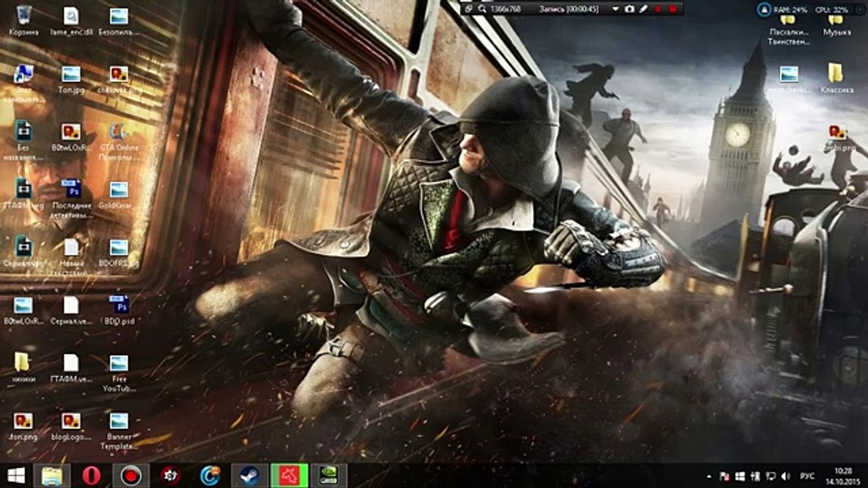Open Steam from the taskbar

pos(250,475)
